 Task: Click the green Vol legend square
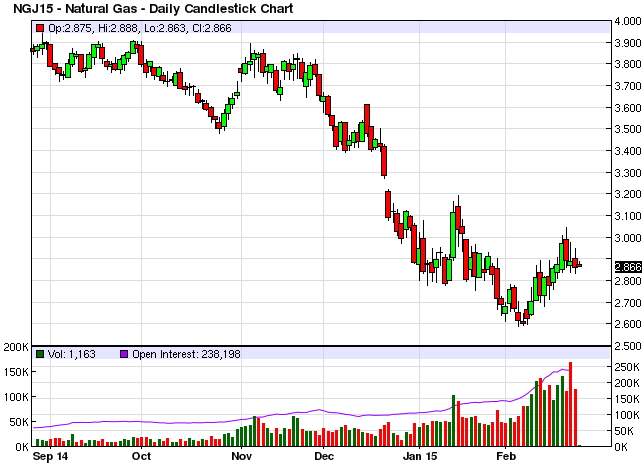click(40, 354)
